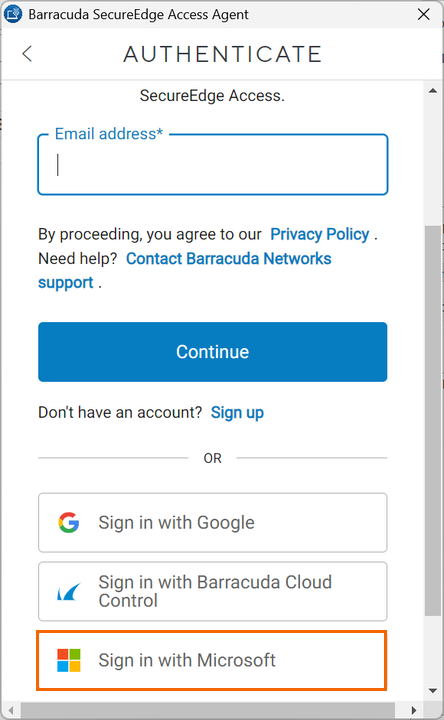Click the back arrow beside AUTHENTICATE
This screenshot has height=720, width=444.
27,54
